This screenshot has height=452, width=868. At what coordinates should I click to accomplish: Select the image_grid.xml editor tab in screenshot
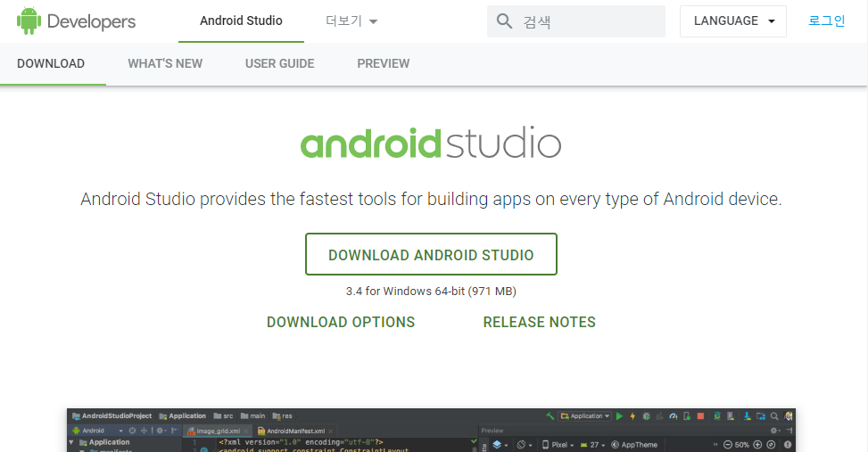(x=218, y=431)
